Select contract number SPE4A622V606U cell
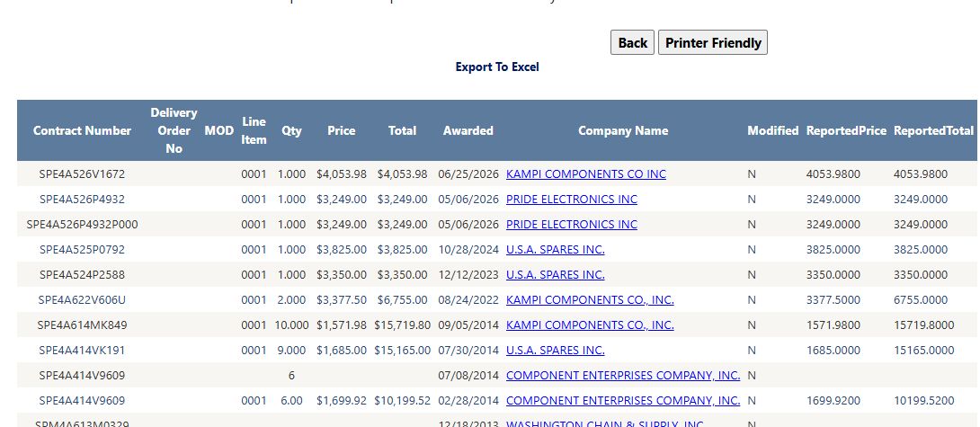This screenshot has height=427, width=980. 82,299
